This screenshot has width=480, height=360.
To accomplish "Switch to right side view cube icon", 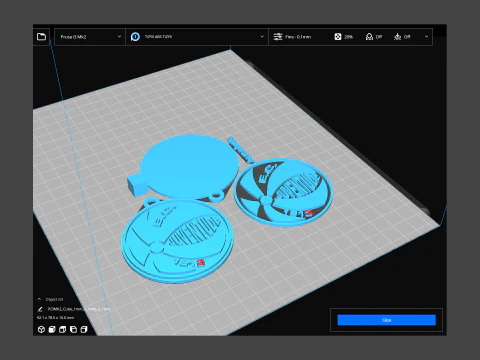I will coord(84,330).
